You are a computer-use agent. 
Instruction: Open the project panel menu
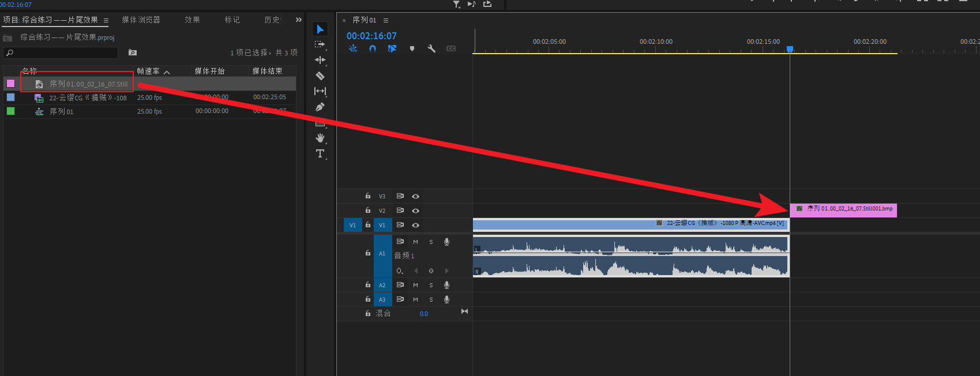[x=106, y=20]
